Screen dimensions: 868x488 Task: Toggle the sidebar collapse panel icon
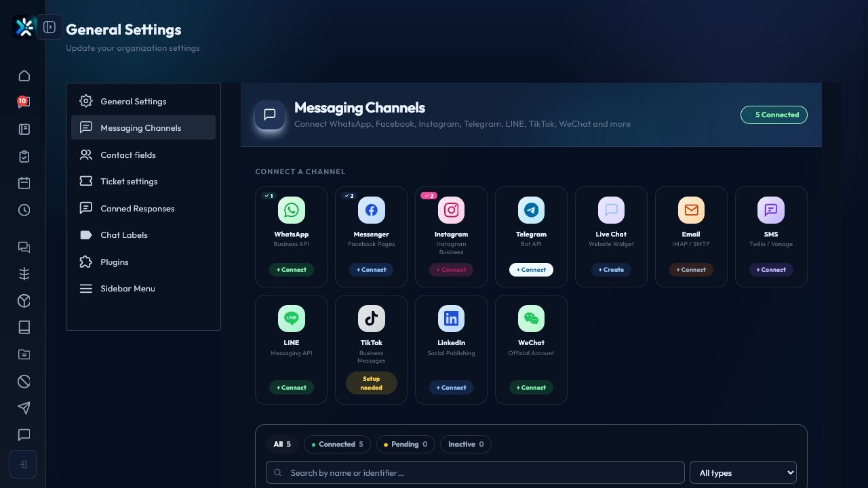coord(50,27)
